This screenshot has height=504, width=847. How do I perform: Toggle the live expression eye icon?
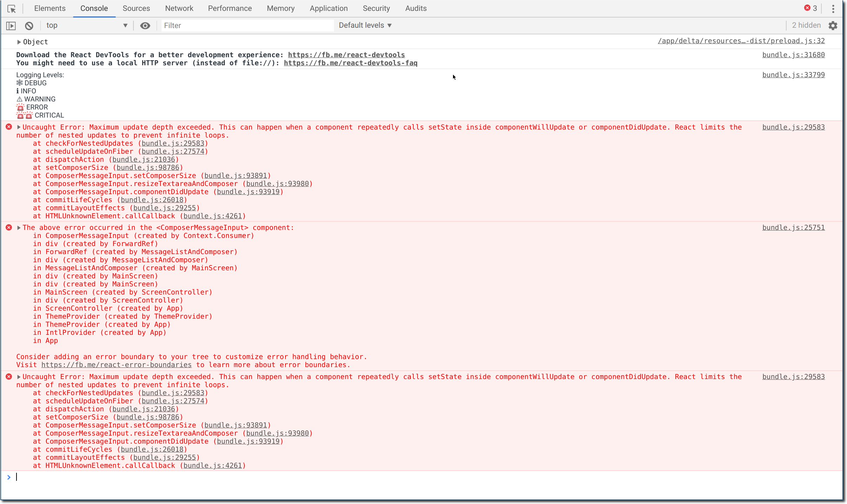point(145,26)
